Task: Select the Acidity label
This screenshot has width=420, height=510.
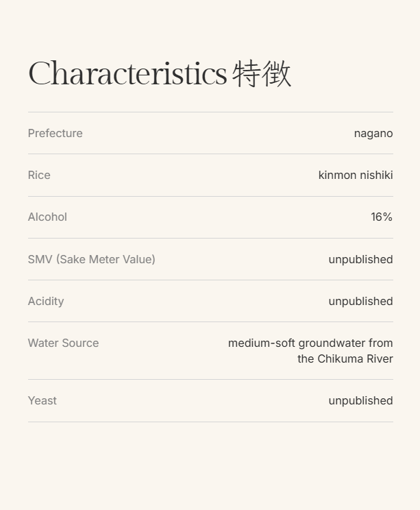Action: (x=46, y=302)
